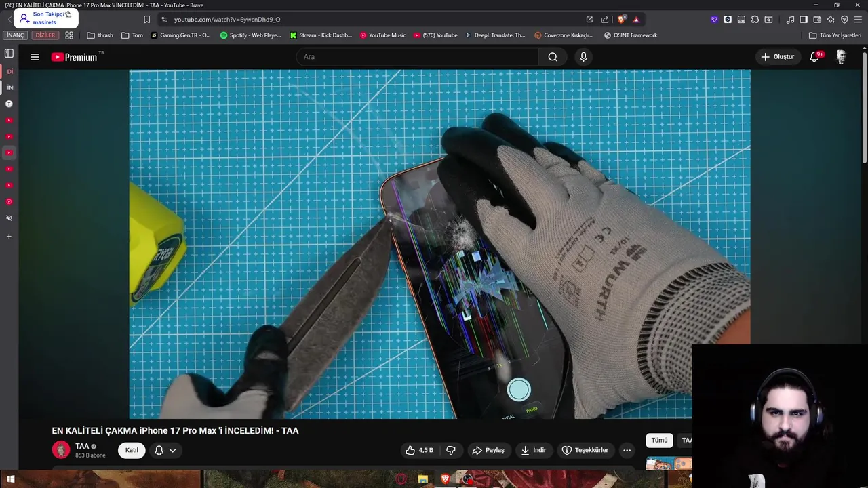The height and width of the screenshot is (488, 868).
Task: Open Stream Kick Dashboard bookmark
Action: (x=321, y=35)
